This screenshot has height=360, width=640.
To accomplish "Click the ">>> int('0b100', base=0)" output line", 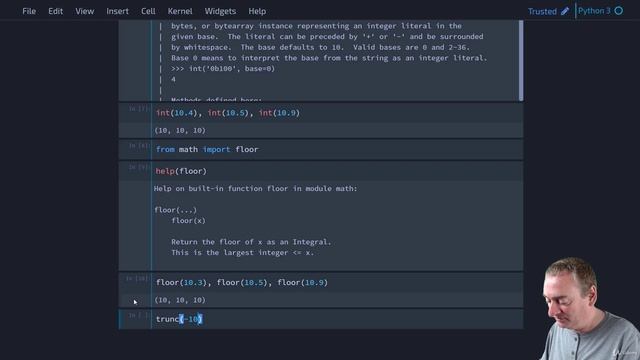I will tap(223, 69).
